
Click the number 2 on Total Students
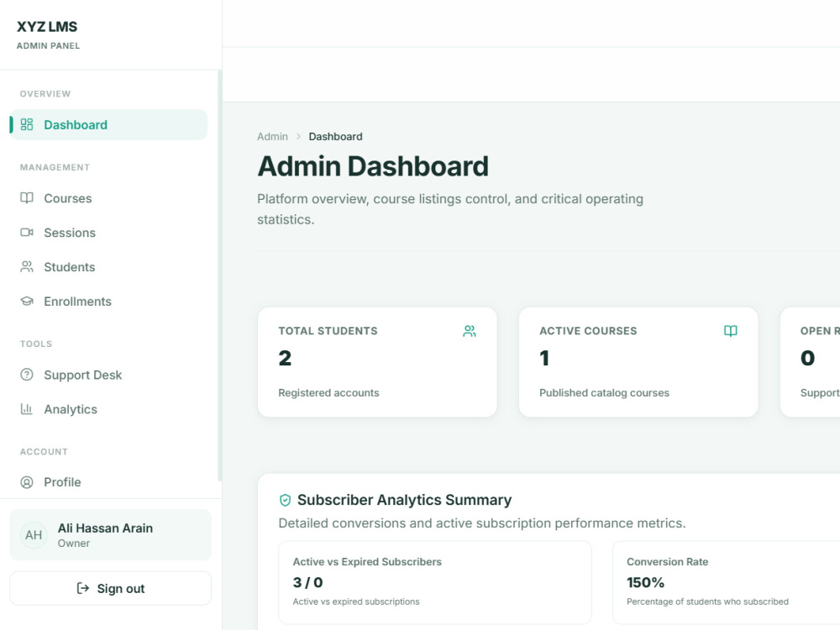coord(285,358)
